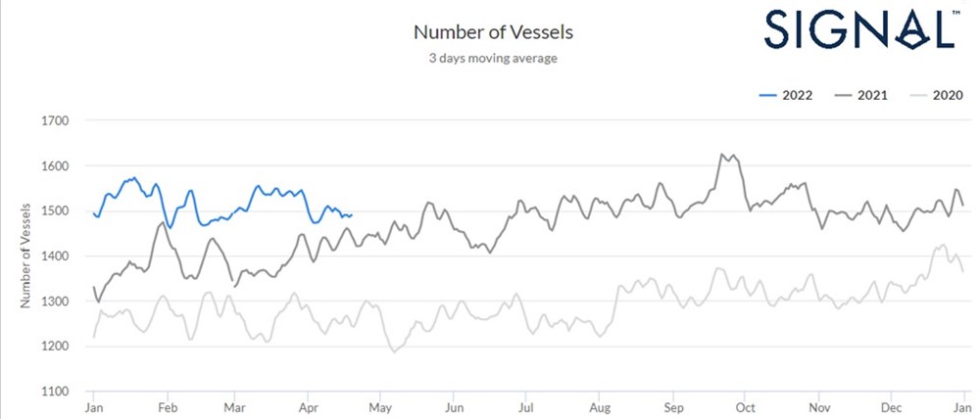Click the Feb label on the x-axis
The image size is (980, 419).
(167, 406)
